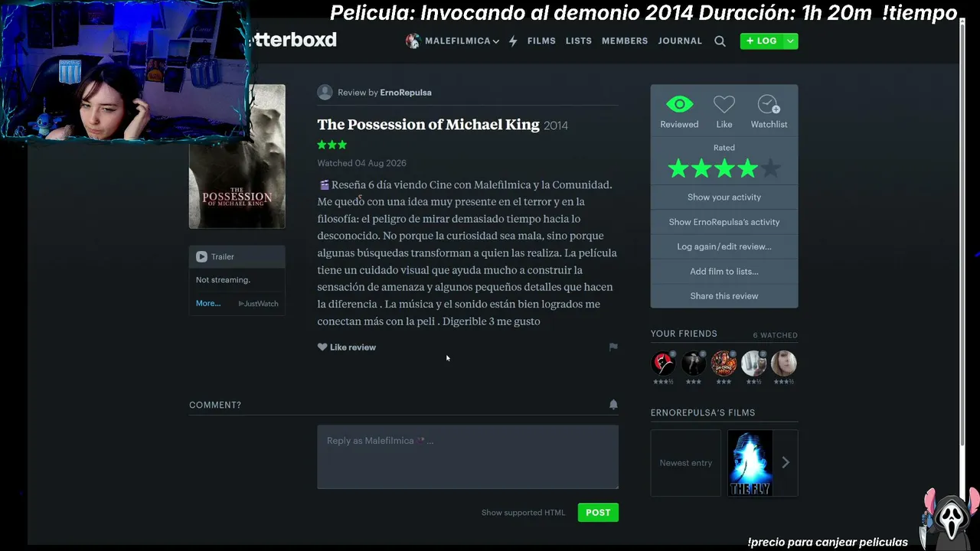Open the Lists menu

point(579,41)
